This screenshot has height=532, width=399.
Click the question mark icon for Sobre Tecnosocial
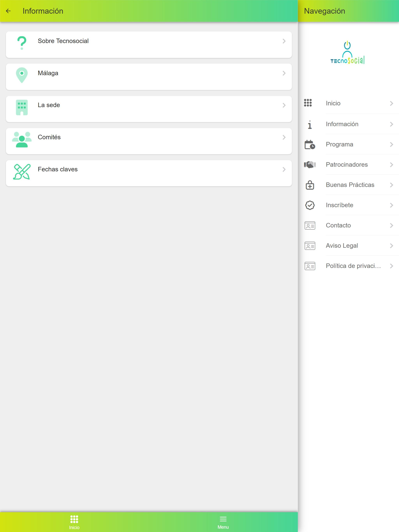point(22,43)
